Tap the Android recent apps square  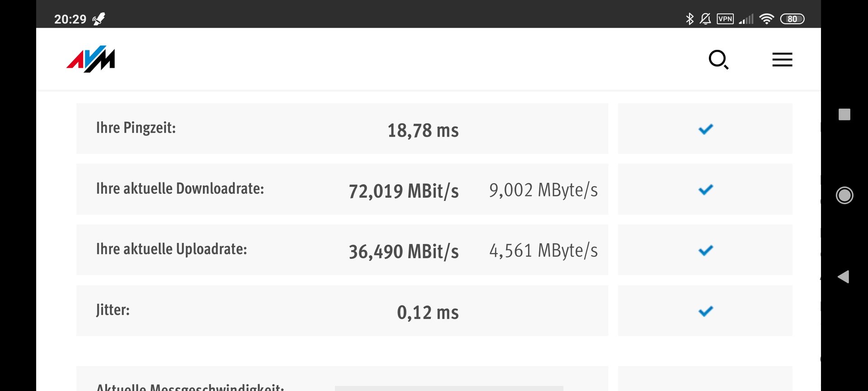[x=844, y=114]
